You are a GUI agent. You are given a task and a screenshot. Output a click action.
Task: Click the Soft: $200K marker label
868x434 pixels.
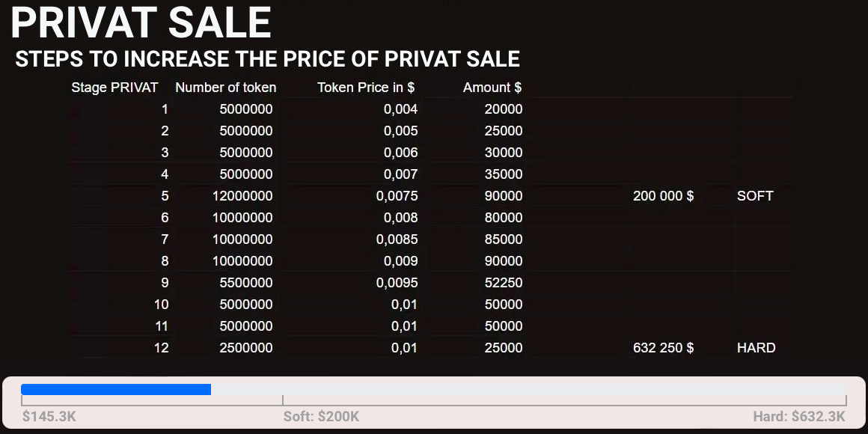(x=321, y=417)
